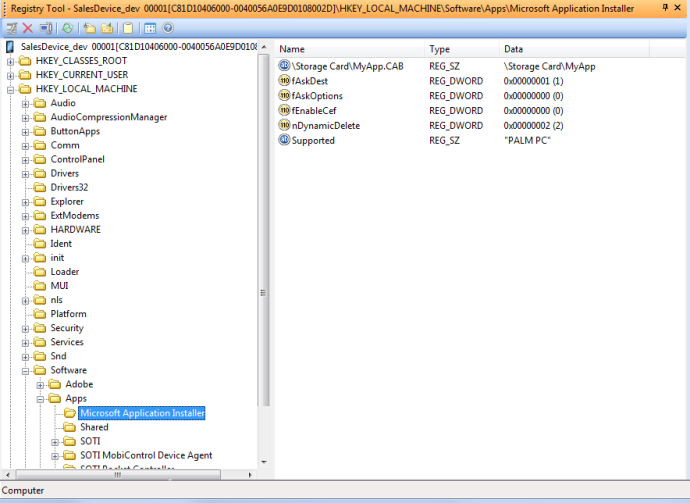
Task: Select the Comm registry key
Action: pos(65,145)
